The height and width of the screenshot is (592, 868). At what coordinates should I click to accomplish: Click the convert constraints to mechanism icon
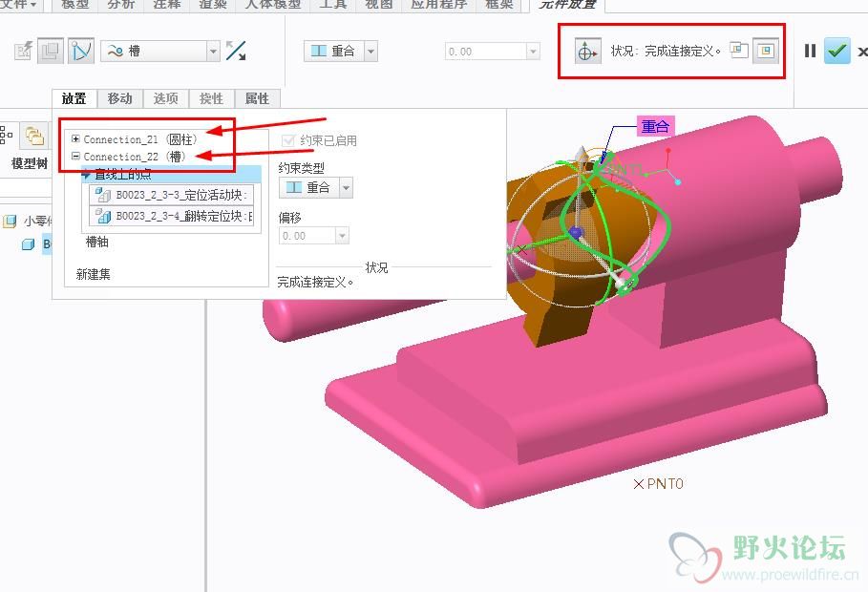(23, 51)
